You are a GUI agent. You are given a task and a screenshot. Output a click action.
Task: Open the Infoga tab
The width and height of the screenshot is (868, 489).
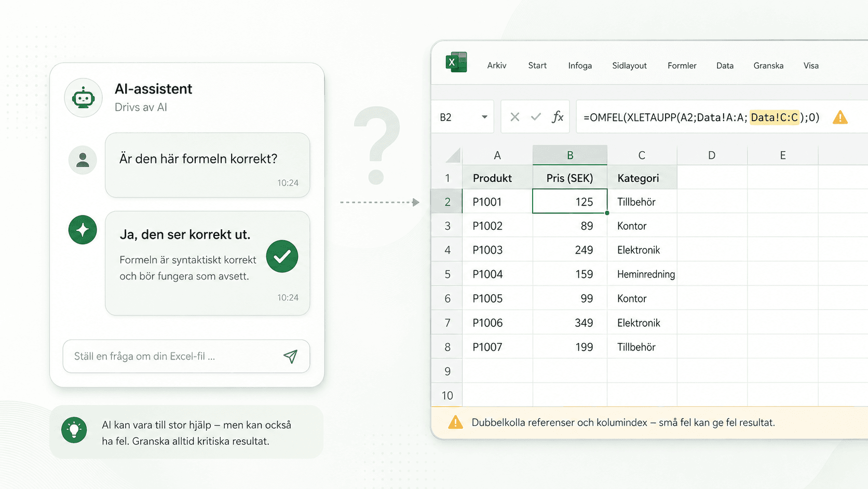(x=580, y=65)
